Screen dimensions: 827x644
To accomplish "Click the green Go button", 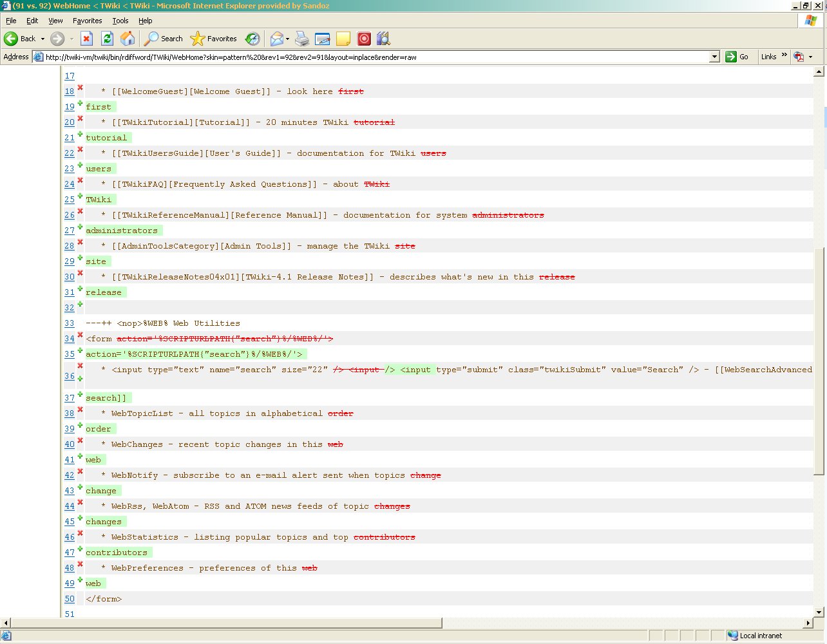I will (737, 57).
